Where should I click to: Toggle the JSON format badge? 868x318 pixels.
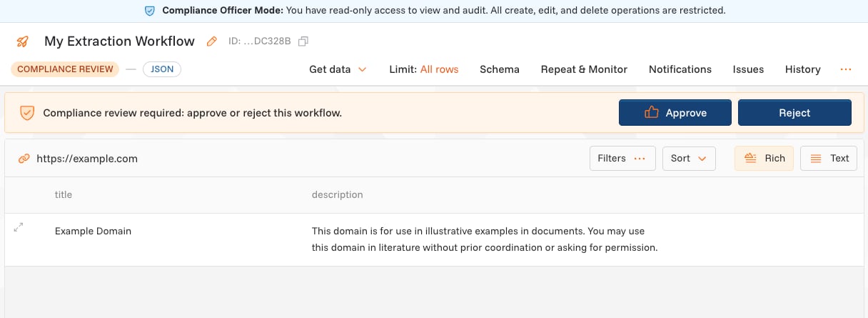162,69
